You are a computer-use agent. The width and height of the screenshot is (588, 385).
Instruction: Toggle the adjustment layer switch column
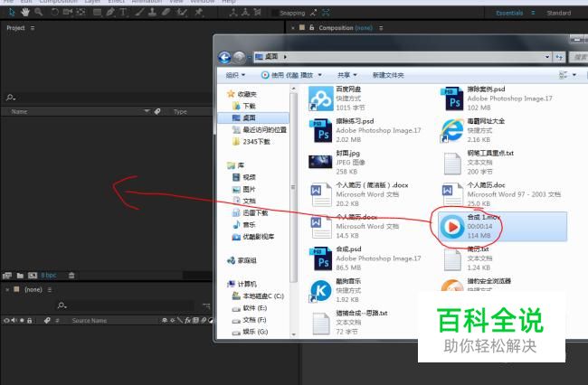[211, 321]
